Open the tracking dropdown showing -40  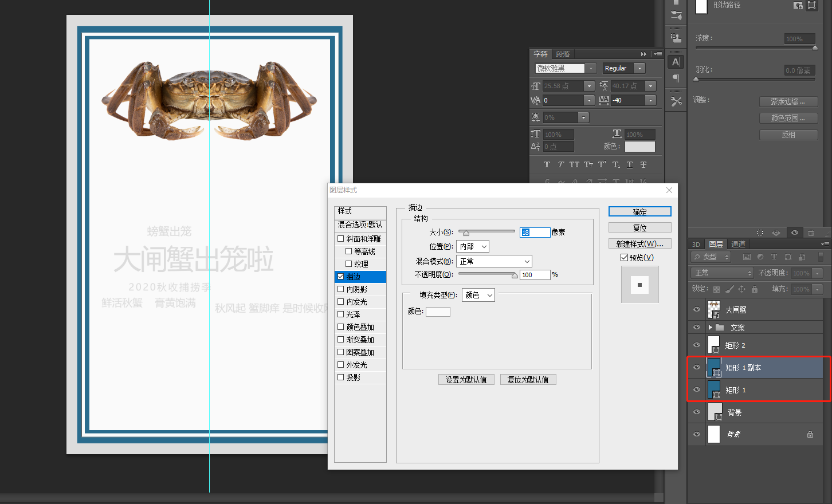(650, 100)
